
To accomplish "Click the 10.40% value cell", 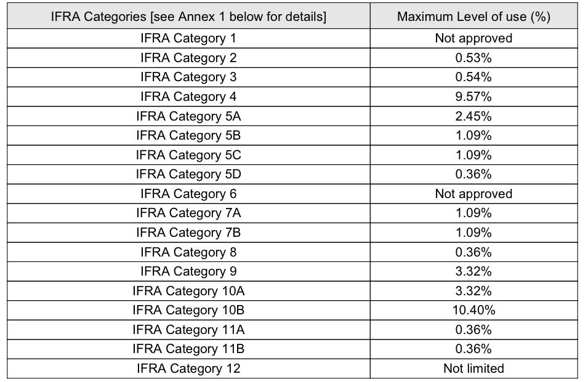I will [x=473, y=310].
